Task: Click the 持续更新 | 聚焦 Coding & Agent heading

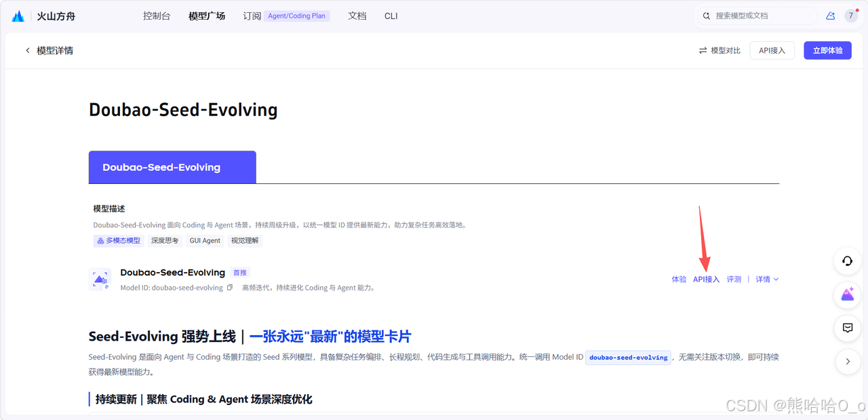Action: [x=203, y=399]
